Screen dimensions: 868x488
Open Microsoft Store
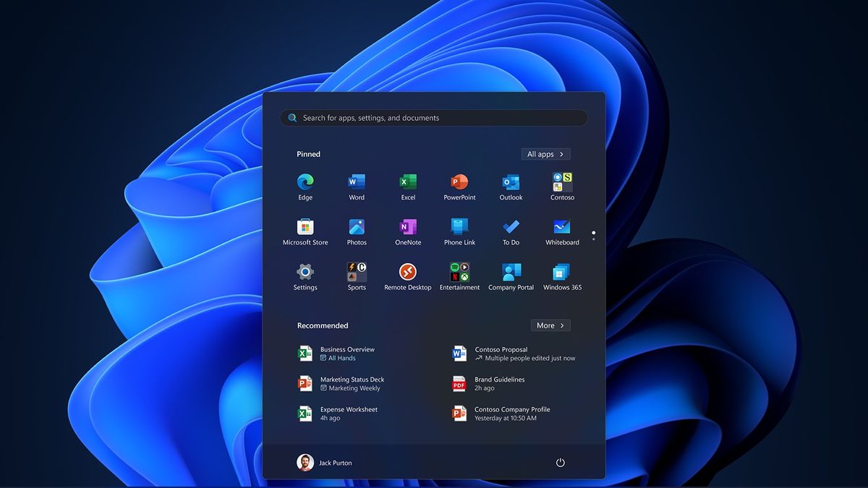click(x=305, y=226)
